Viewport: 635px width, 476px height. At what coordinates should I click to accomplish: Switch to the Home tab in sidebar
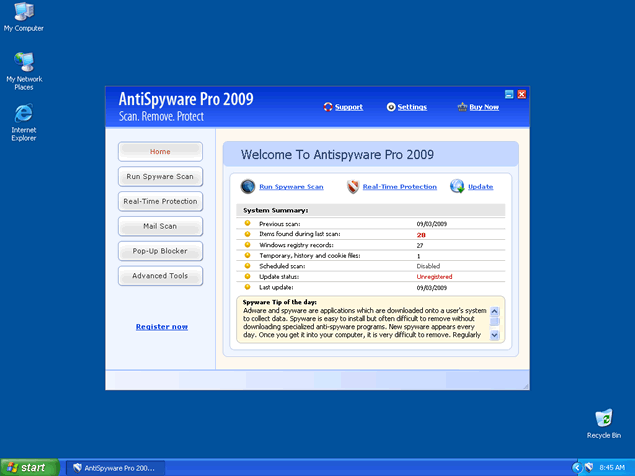coord(160,152)
